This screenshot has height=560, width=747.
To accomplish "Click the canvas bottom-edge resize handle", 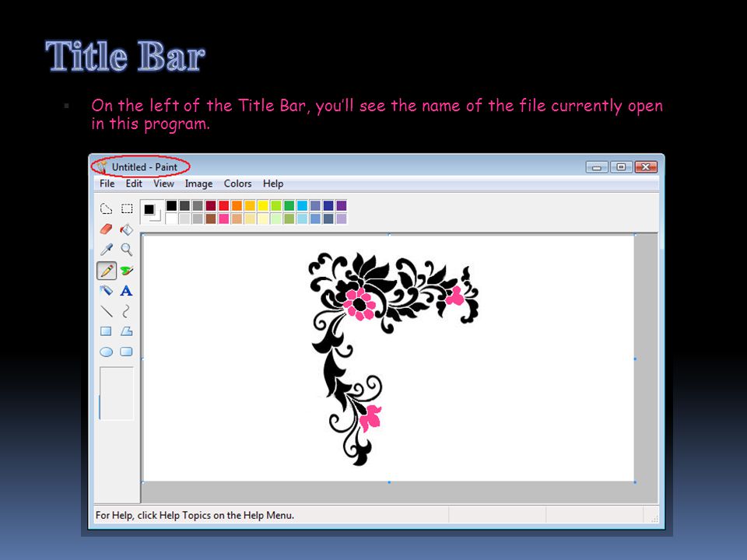I will point(389,482).
